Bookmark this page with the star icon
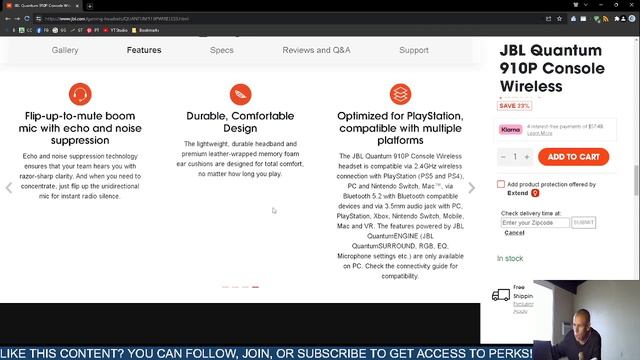Image resolution: width=640 pixels, height=360 pixels. [x=559, y=19]
